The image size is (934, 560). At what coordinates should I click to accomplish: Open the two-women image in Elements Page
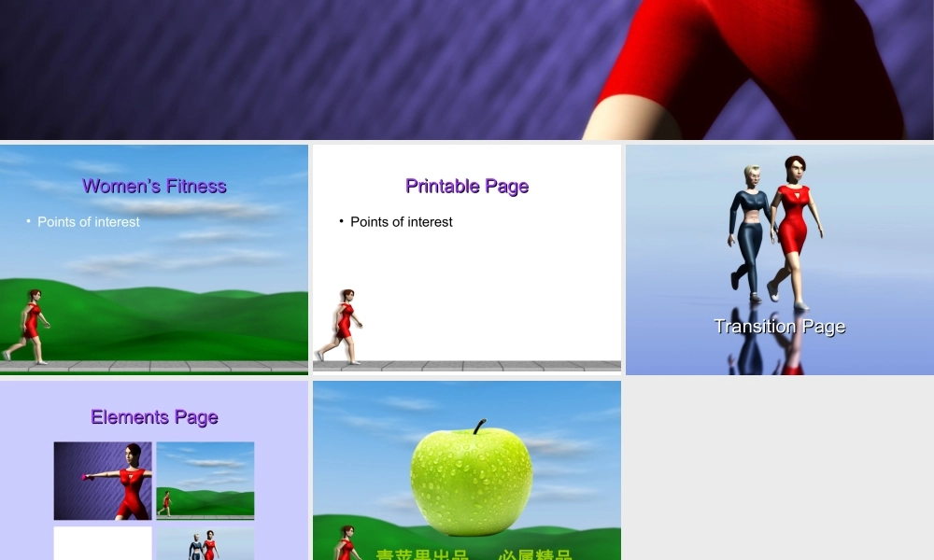(205, 545)
